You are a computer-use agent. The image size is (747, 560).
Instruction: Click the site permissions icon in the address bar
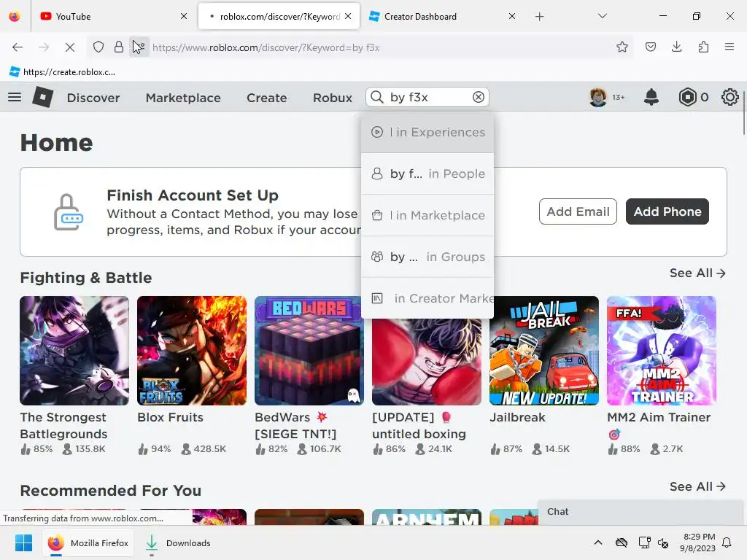[x=139, y=47]
